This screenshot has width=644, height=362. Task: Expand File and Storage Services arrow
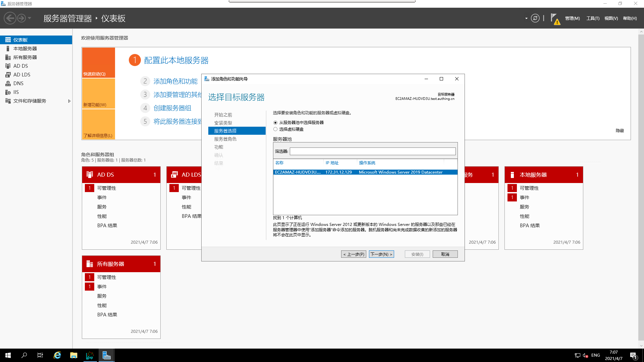[69, 101]
